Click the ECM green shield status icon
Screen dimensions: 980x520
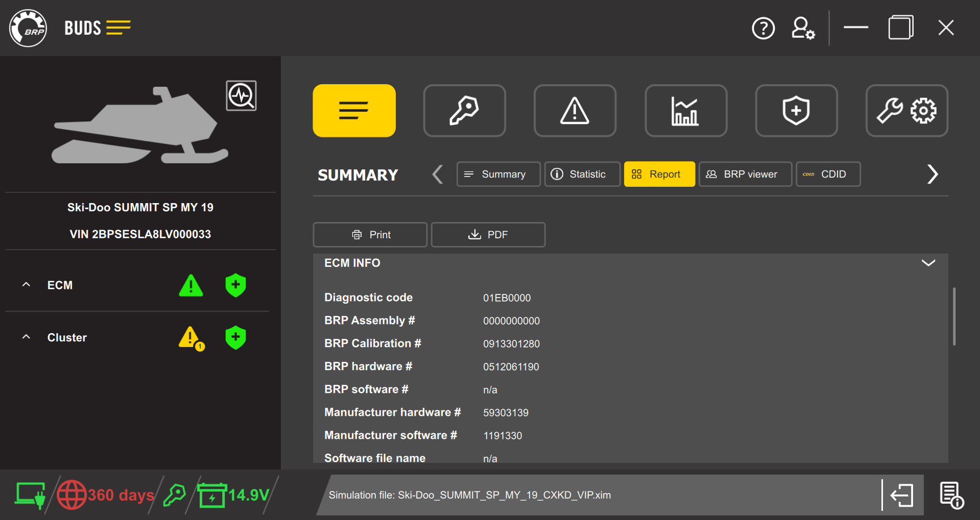235,285
